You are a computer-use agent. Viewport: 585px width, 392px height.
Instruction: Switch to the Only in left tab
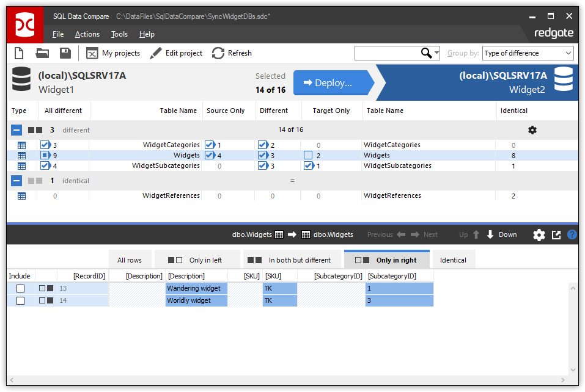coord(197,260)
